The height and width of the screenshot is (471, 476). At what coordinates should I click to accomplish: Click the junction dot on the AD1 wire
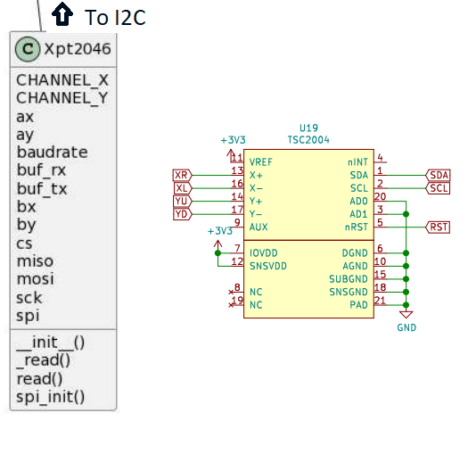click(406, 214)
